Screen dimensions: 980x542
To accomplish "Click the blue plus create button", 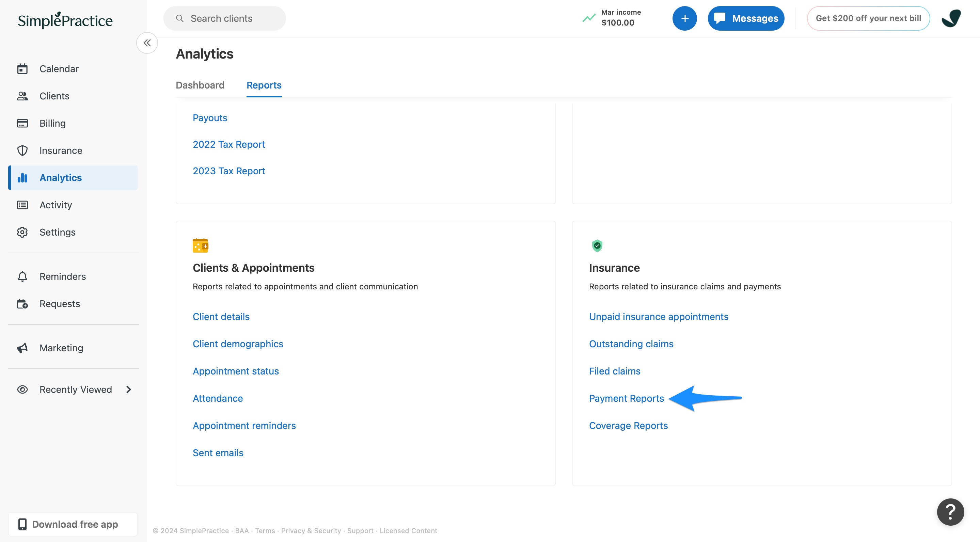I will [684, 18].
